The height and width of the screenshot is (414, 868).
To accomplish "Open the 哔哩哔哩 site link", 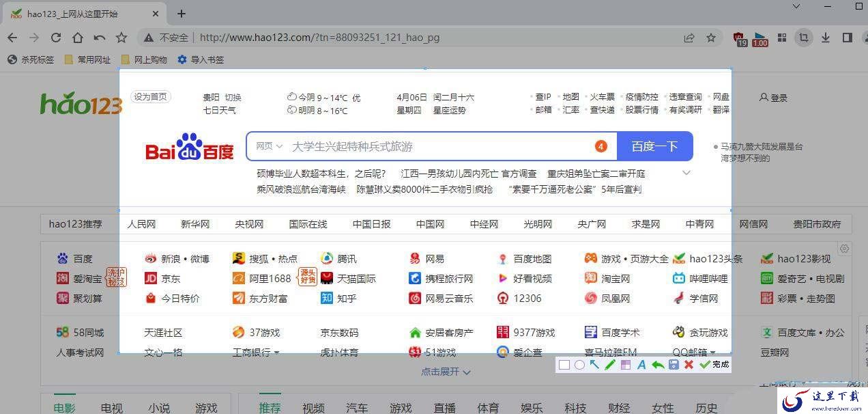I will pos(701,279).
